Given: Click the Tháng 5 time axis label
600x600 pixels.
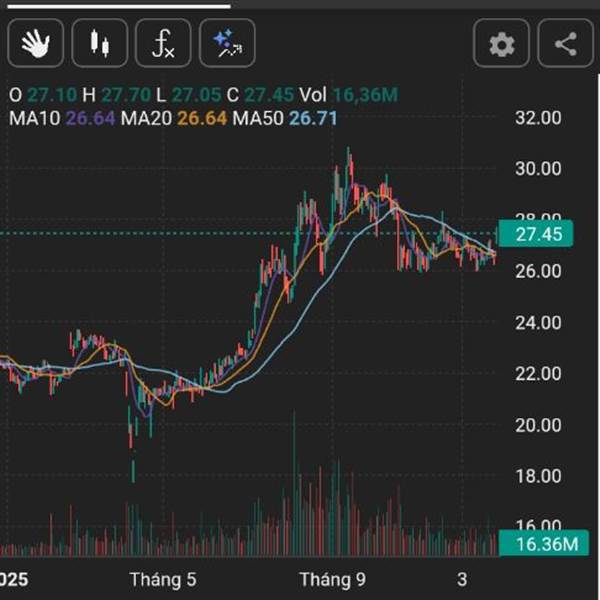Looking at the screenshot, I should (x=163, y=579).
